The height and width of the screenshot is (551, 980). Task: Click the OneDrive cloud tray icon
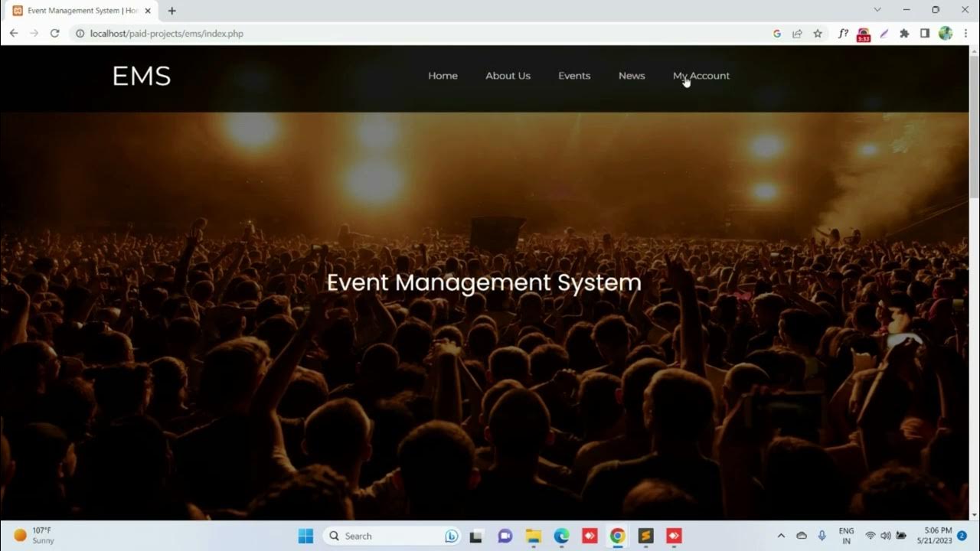pos(802,536)
